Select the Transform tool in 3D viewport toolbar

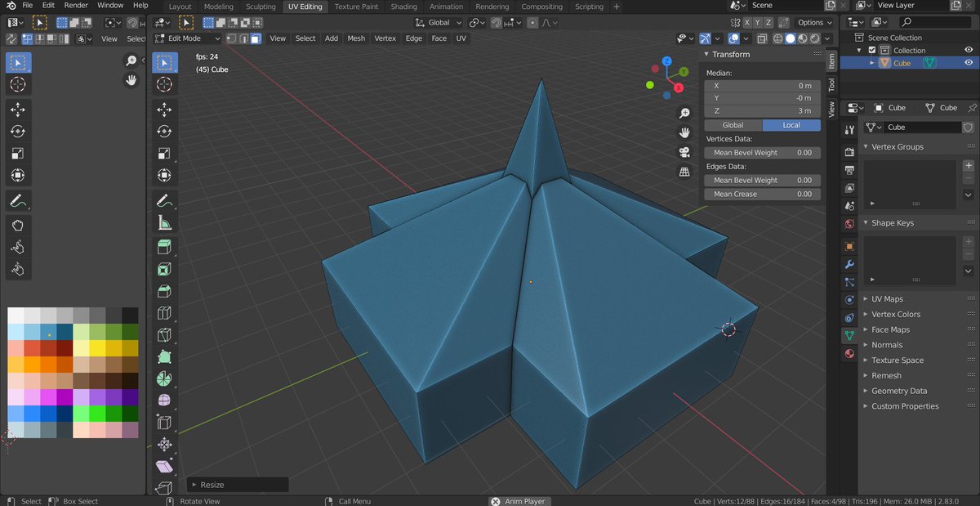pos(164,176)
